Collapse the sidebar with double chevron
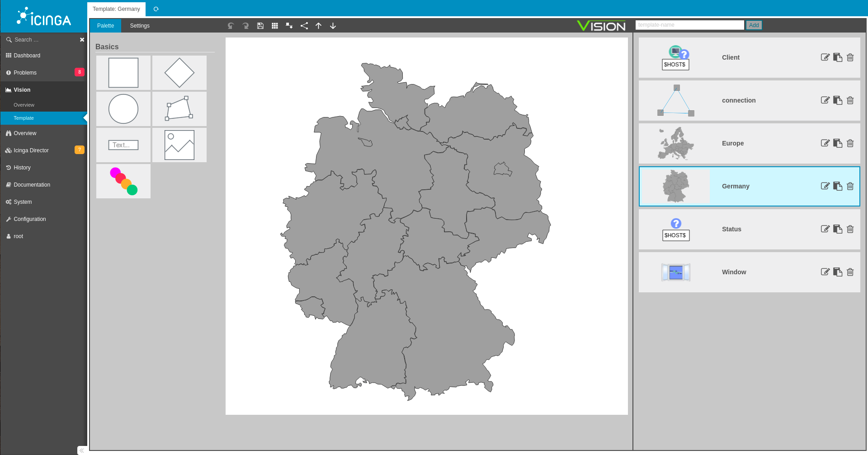 tap(82, 450)
